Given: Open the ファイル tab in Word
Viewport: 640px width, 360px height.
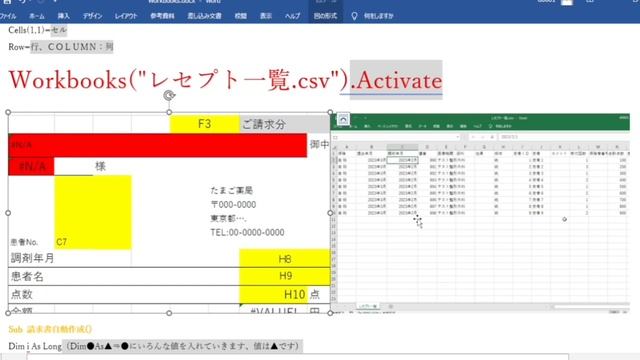Looking at the screenshot, I should pos(8,16).
